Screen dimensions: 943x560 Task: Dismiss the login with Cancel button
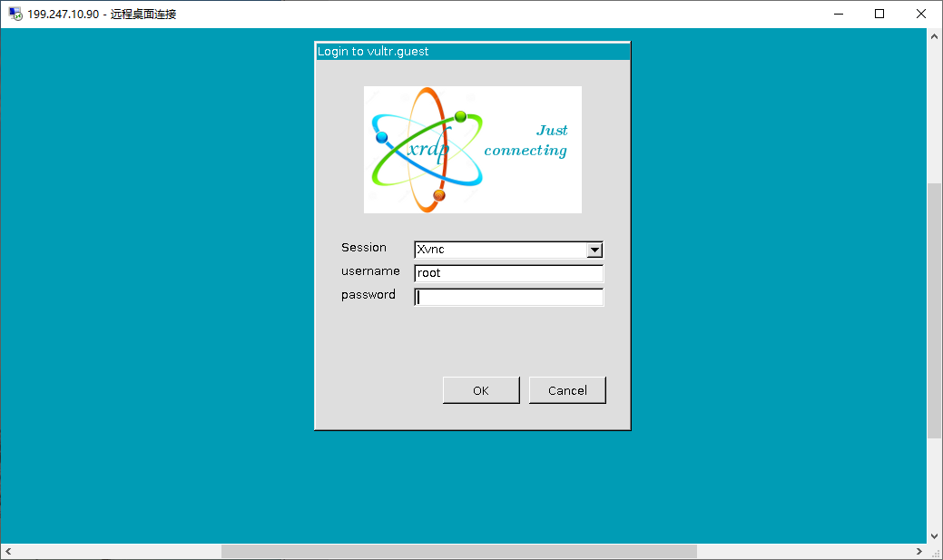567,390
